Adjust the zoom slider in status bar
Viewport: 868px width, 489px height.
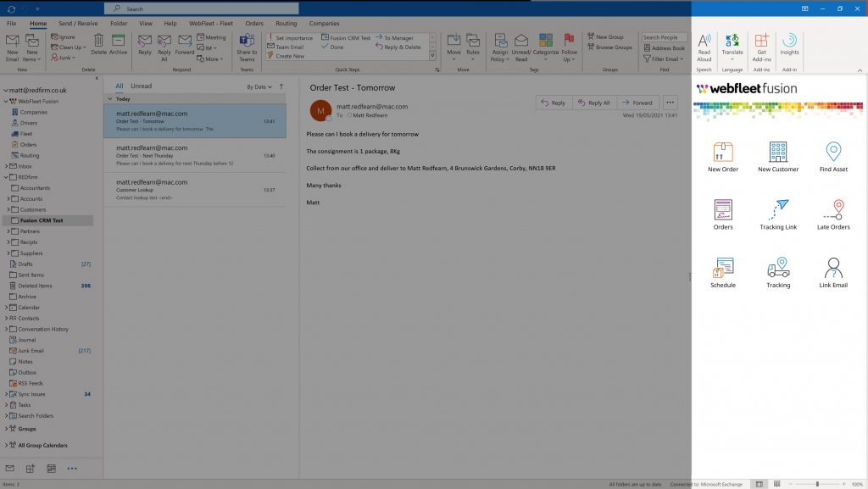(817, 484)
